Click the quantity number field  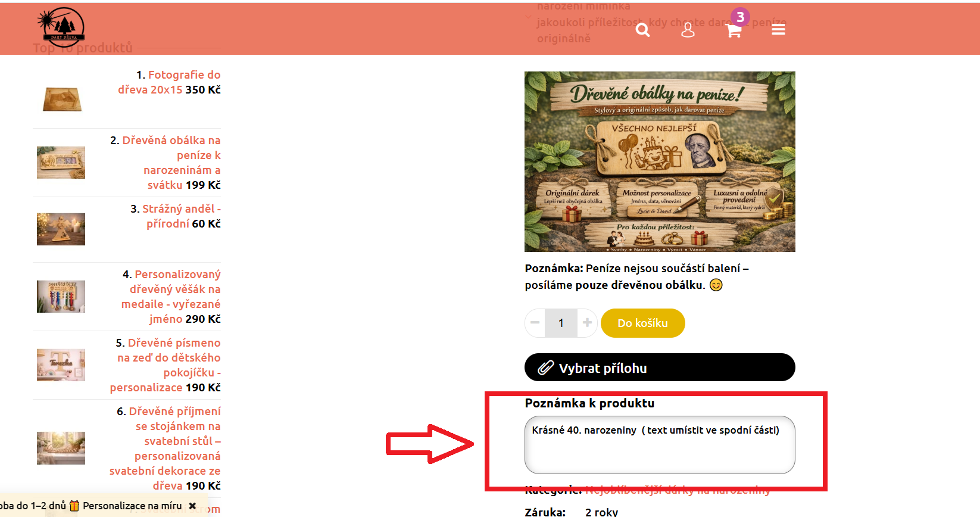point(561,323)
